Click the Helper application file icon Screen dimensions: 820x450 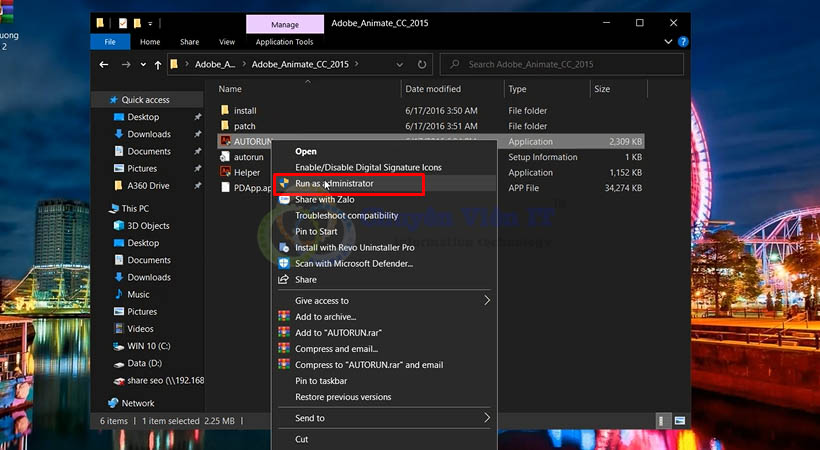click(225, 173)
